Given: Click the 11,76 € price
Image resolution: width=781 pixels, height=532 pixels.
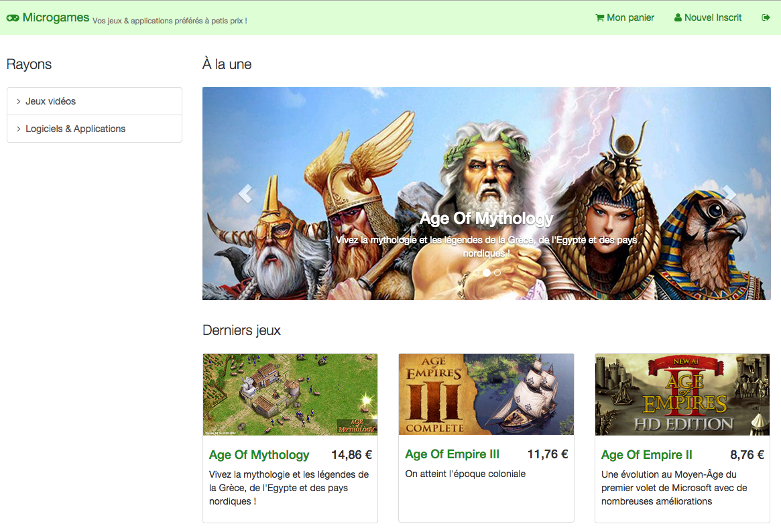Looking at the screenshot, I should coord(548,454).
